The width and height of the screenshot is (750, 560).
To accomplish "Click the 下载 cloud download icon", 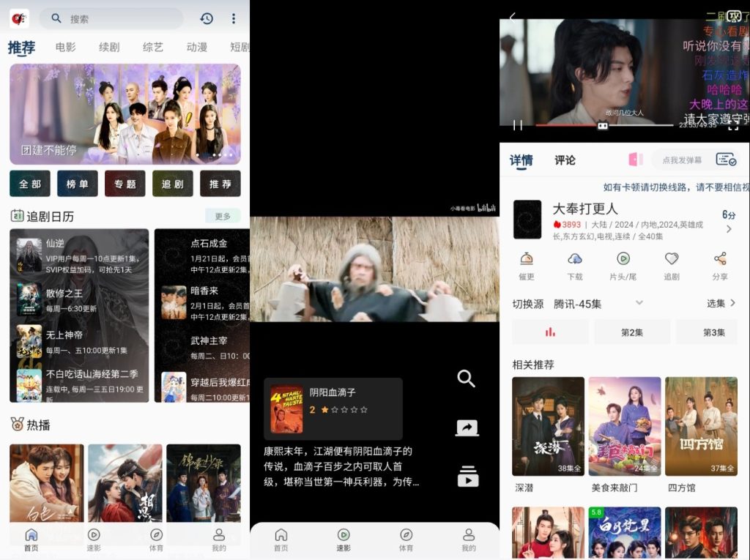I will tap(575, 258).
